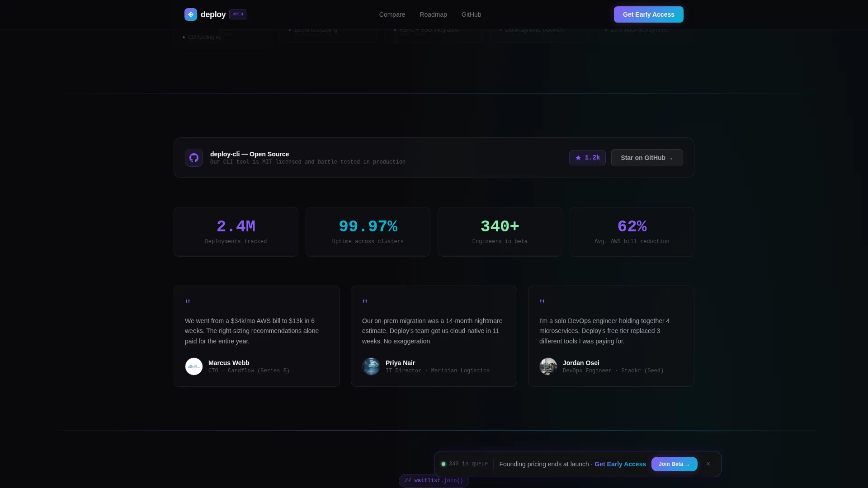
Task: Click the 99.97% uptime stat
Action: tap(368, 232)
